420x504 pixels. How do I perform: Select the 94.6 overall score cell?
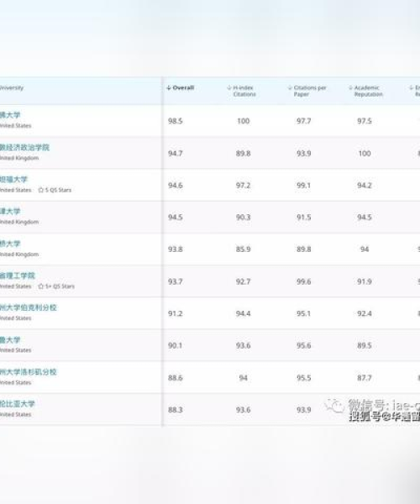pos(175,186)
